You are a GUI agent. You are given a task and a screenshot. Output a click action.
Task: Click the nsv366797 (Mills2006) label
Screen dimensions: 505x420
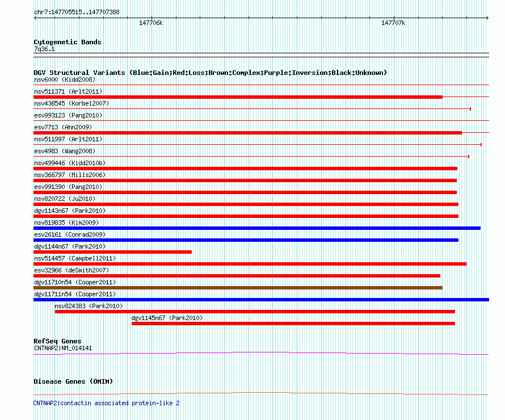[70, 175]
